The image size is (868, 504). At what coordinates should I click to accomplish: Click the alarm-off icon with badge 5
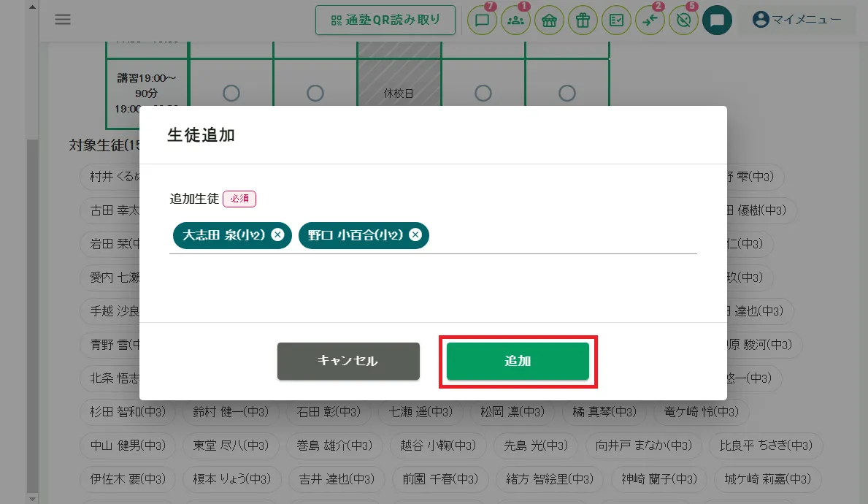coord(683,20)
